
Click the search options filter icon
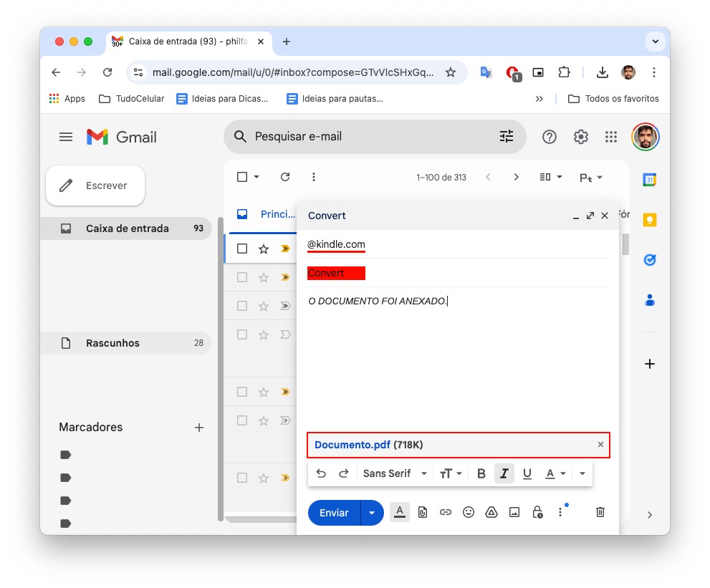(x=507, y=136)
